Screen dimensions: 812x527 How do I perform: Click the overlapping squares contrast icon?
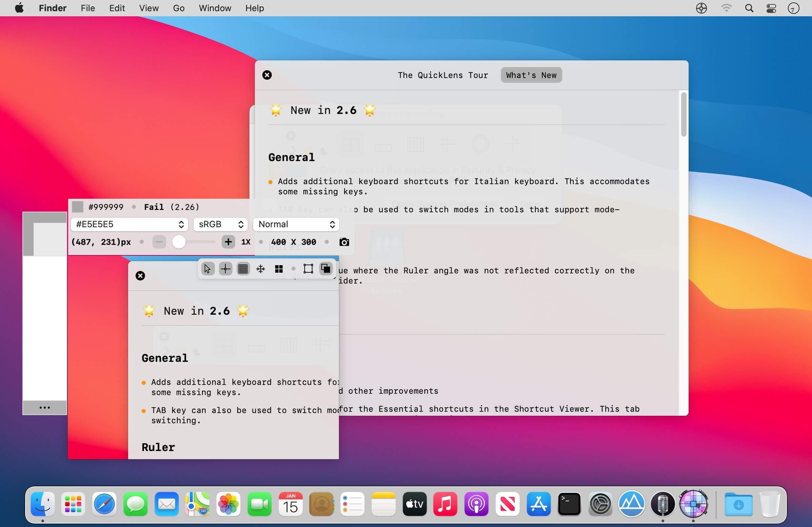[x=326, y=269]
